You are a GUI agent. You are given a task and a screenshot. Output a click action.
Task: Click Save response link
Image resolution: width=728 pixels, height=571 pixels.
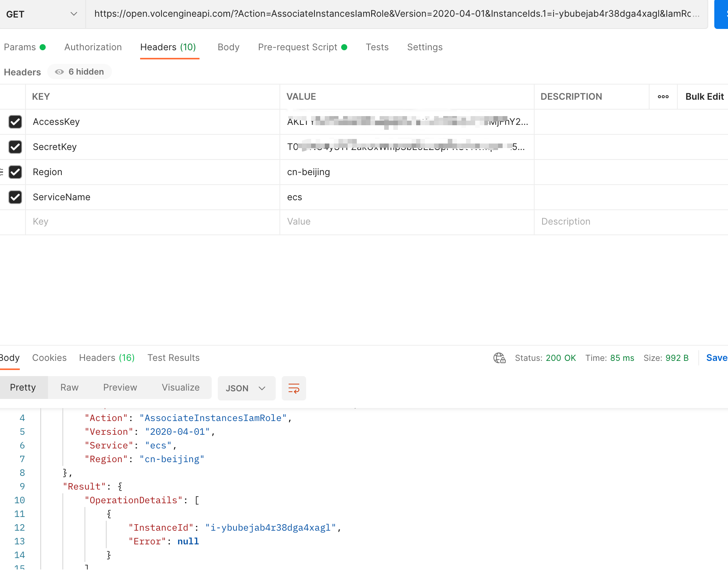[717, 358]
